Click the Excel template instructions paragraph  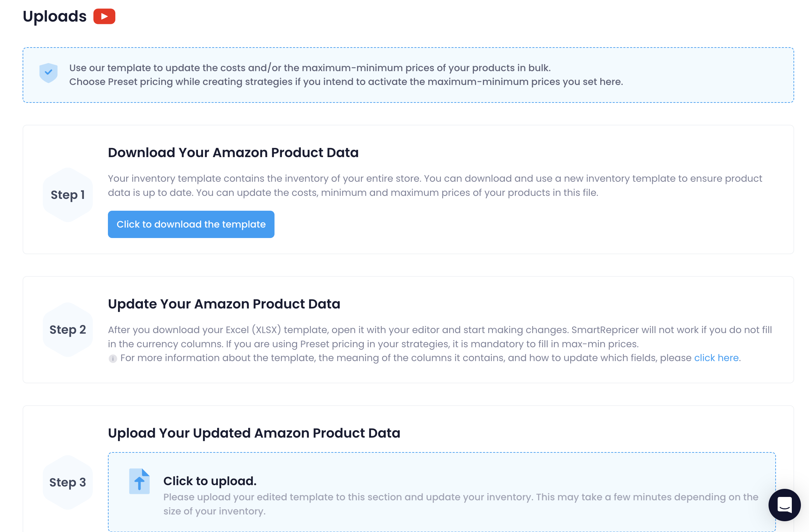pos(440,337)
